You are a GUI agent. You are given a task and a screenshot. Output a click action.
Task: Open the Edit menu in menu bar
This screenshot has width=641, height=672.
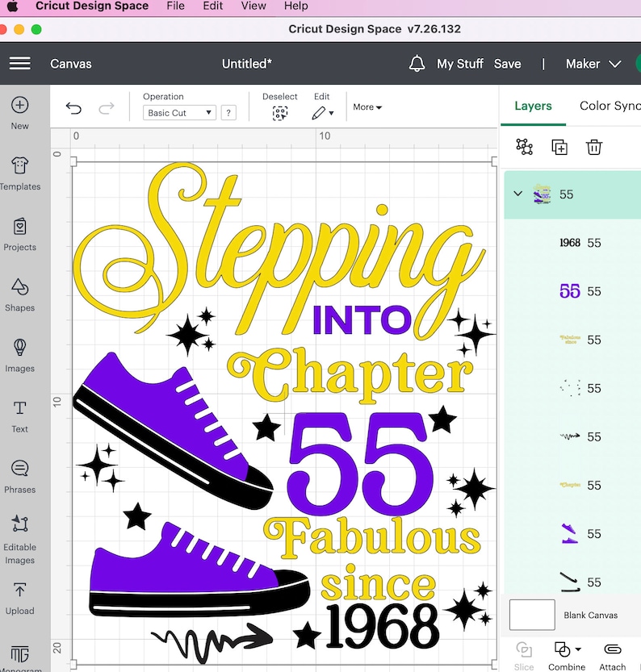click(x=212, y=6)
